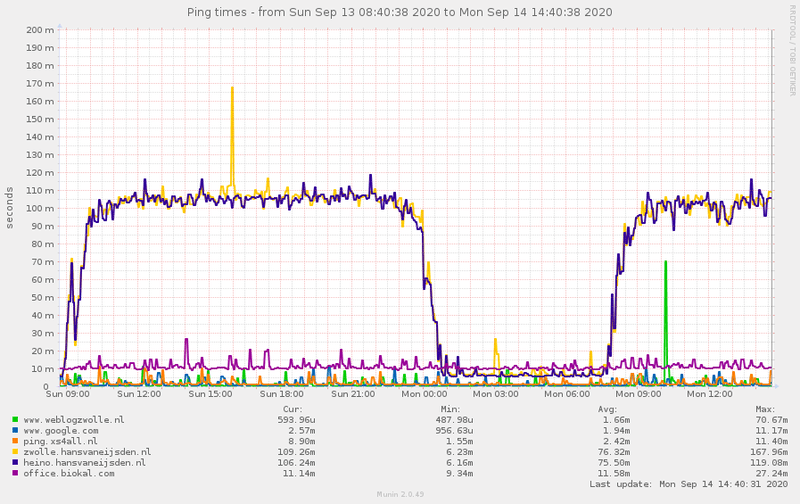
Task: Click the yellow 167.96m spike peak
Action: (232, 88)
